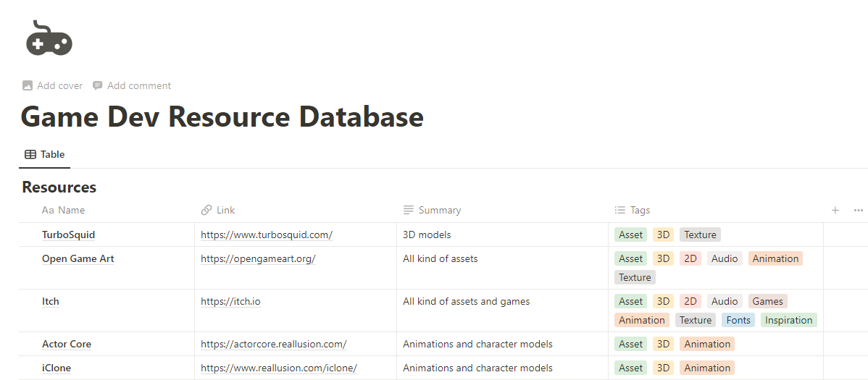Click the Add comment button

click(x=132, y=85)
